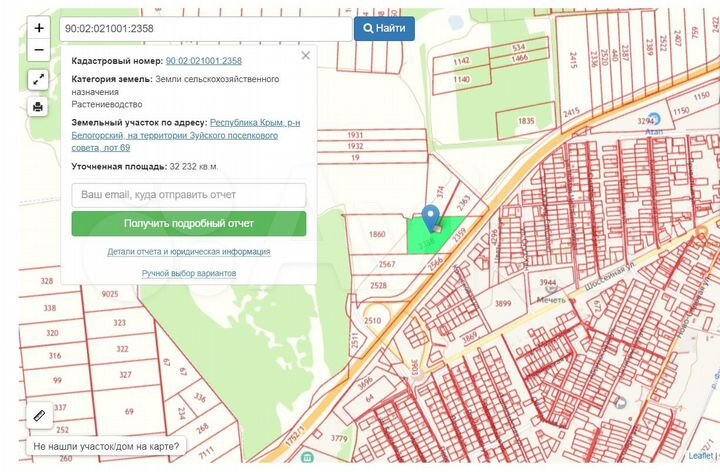
Task: Select parcel 2567 on the map
Action: click(x=387, y=264)
